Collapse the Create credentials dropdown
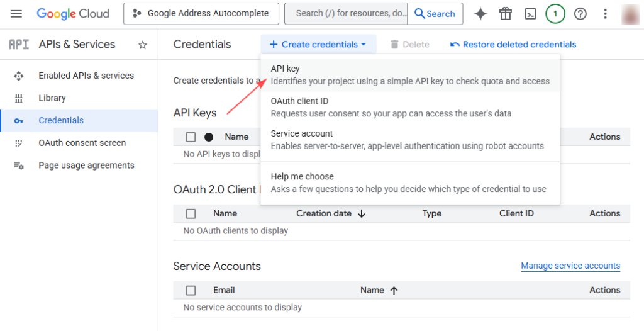 (318, 45)
